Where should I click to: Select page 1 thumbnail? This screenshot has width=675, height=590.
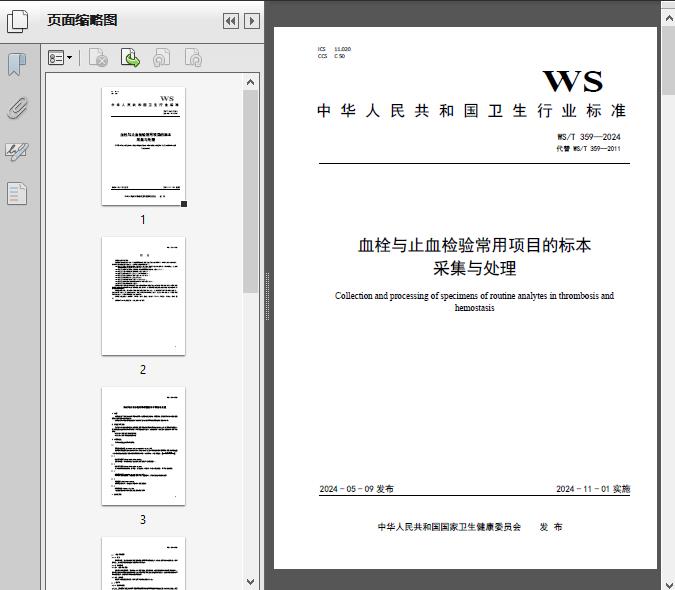click(x=143, y=146)
